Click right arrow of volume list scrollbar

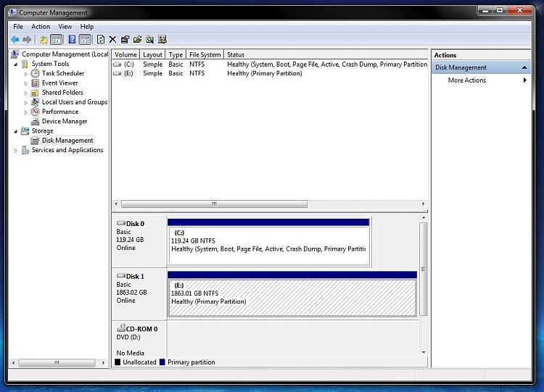pos(423,204)
